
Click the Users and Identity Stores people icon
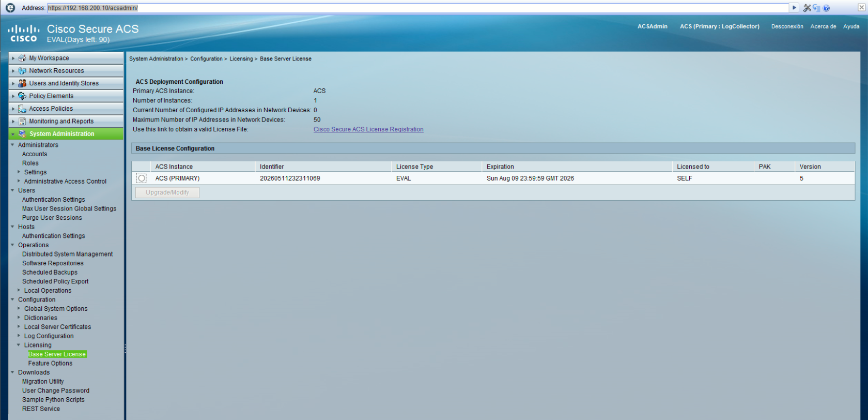[22, 83]
